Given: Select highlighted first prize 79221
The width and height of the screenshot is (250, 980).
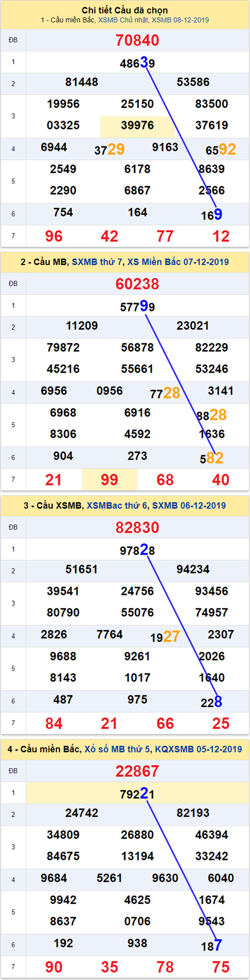Looking at the screenshot, I should [x=137, y=793].
